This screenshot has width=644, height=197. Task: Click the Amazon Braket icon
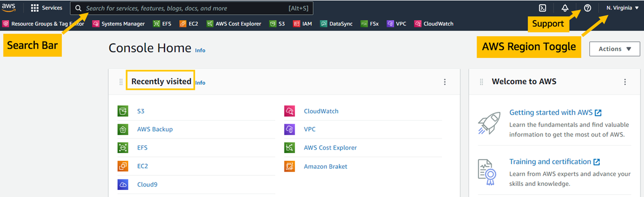(x=289, y=166)
